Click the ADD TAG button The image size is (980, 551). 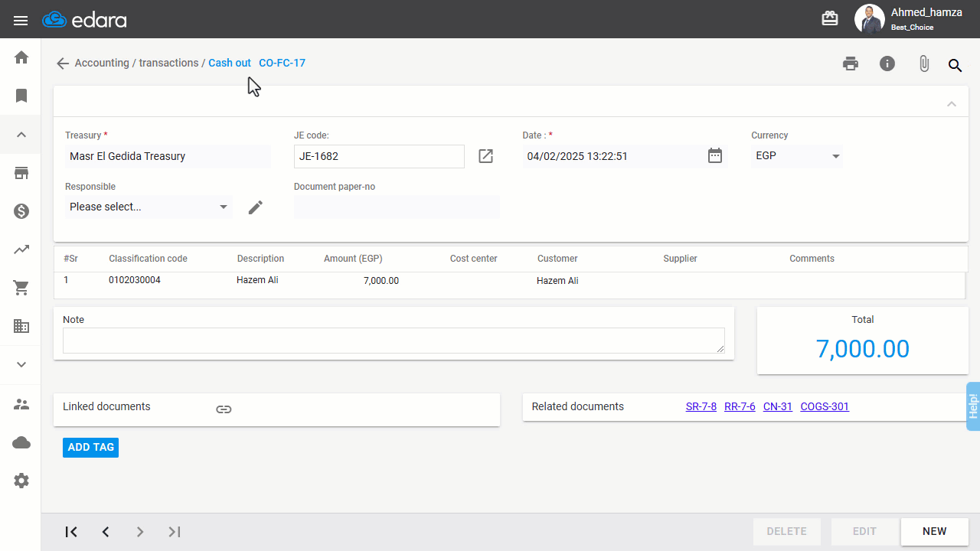pos(90,448)
